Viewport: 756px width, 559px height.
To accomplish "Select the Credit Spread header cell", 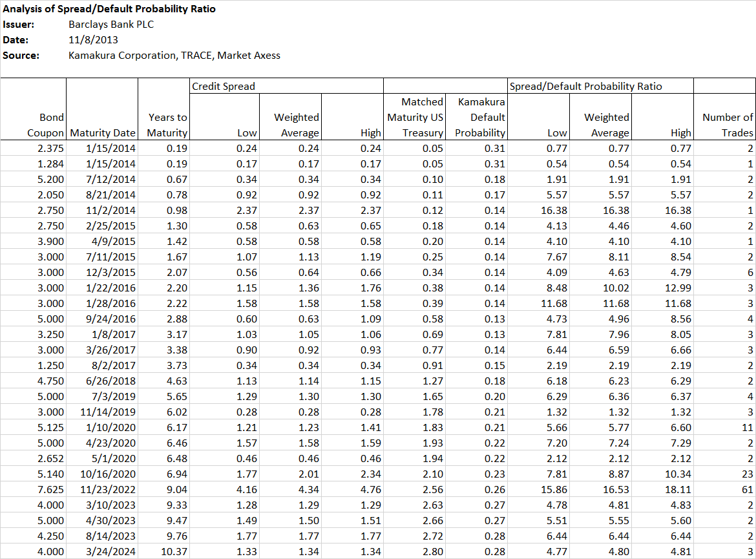I will 286,86.
